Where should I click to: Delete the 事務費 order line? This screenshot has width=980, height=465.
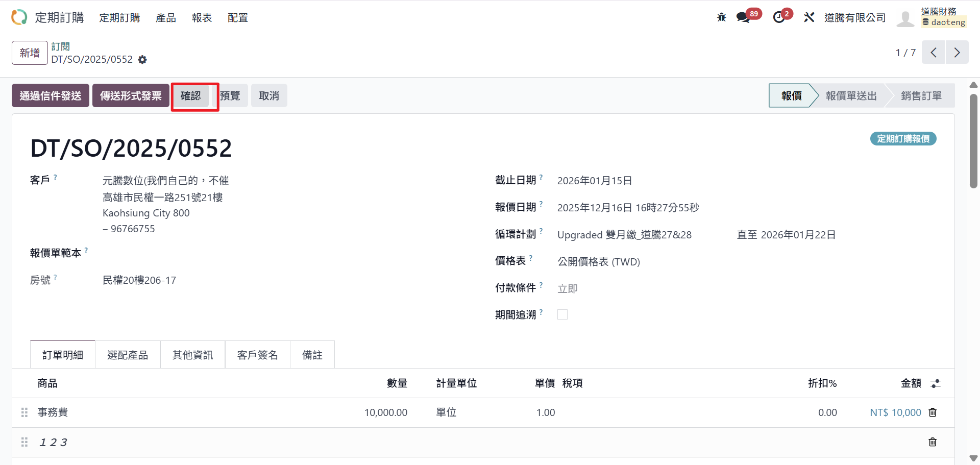[x=933, y=412]
